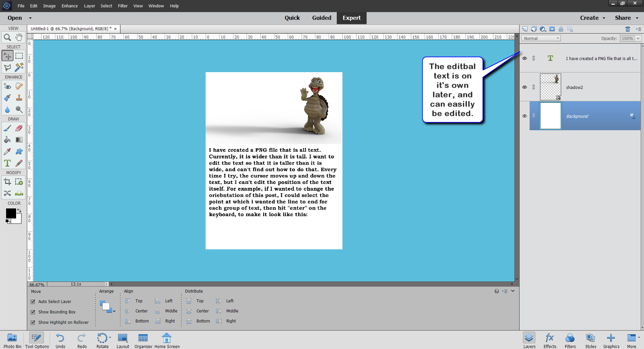
Task: Open the Effects panel at the bottom
Action: click(549, 340)
